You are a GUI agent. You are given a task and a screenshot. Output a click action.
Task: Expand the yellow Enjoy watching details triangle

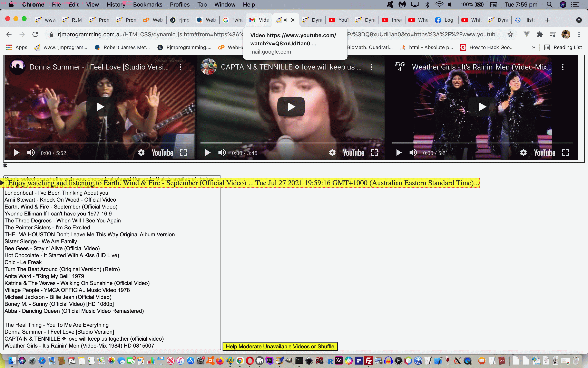[2, 183]
